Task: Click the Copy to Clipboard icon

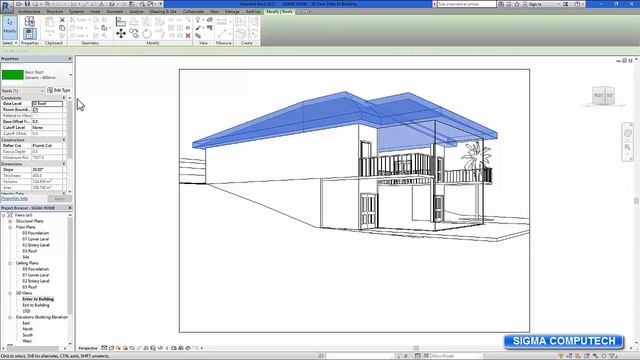Action: coord(62,28)
